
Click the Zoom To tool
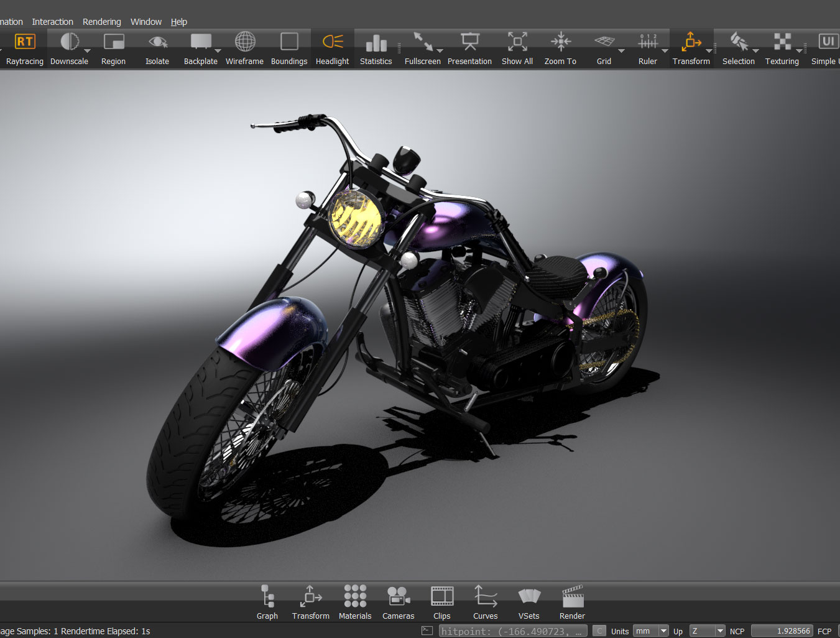(x=560, y=42)
